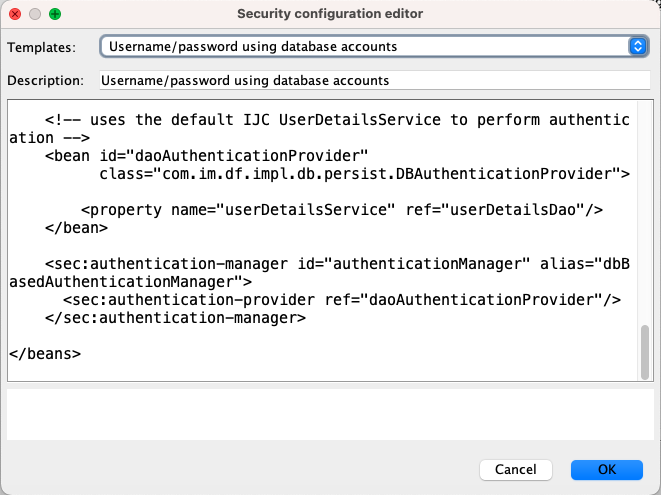Viewport: 661px width, 495px height.
Task: Click the OK button
Action: coord(606,469)
